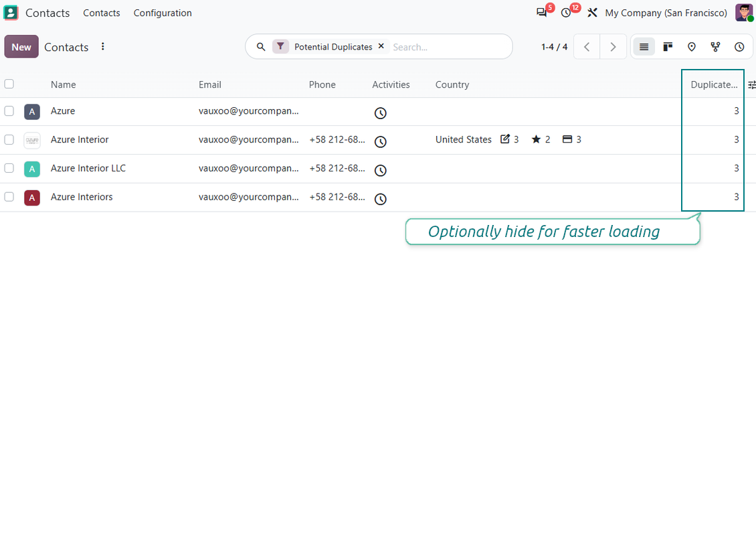This screenshot has height=533, width=756.
Task: Tick the checkbox for Azure Interiors
Action: [9, 197]
